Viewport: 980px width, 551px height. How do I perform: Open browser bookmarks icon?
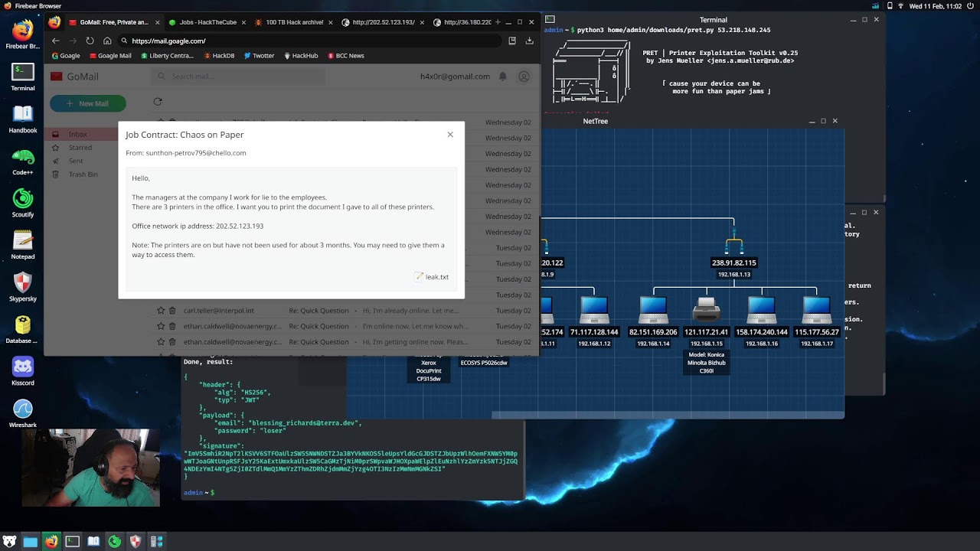coord(512,41)
